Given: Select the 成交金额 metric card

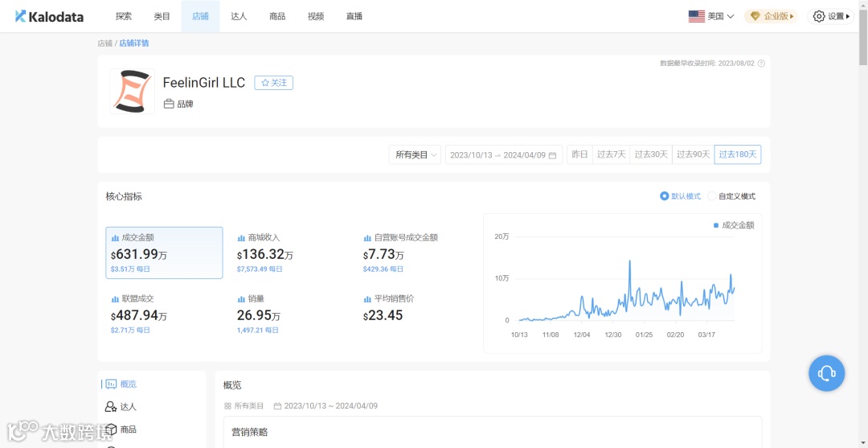Looking at the screenshot, I should click(165, 253).
